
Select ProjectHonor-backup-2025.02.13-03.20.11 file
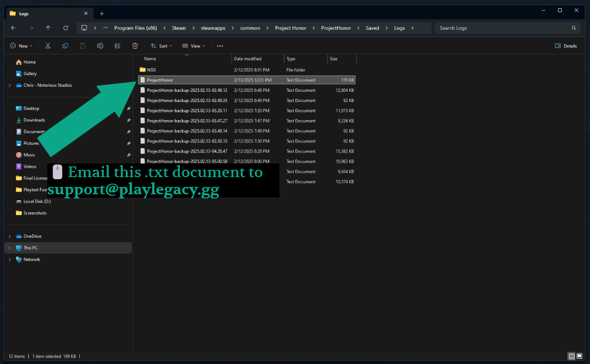(247, 111)
